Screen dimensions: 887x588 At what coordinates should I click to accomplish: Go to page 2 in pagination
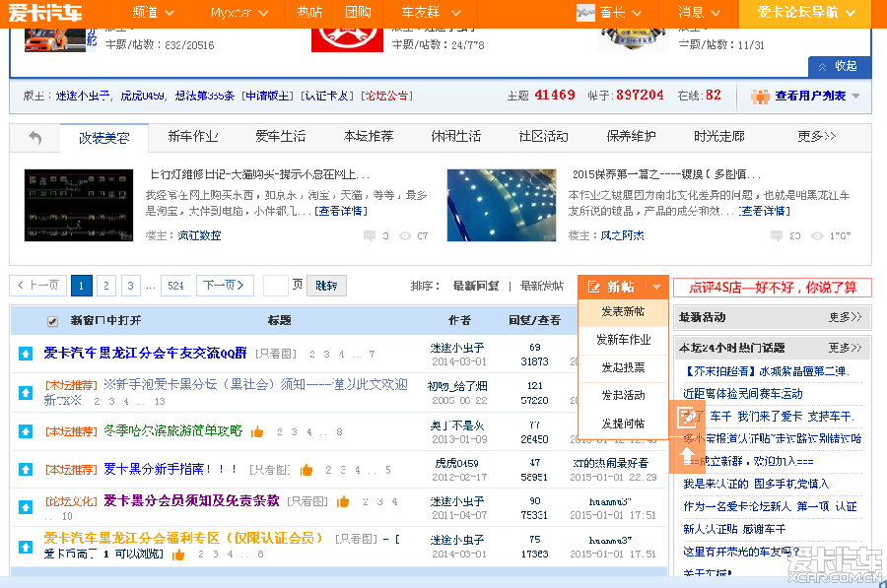point(105,286)
